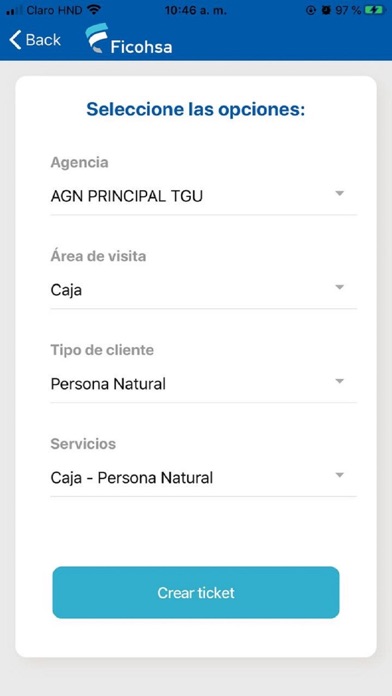
Task: Tap the battery charging icon
Action: click(x=375, y=10)
